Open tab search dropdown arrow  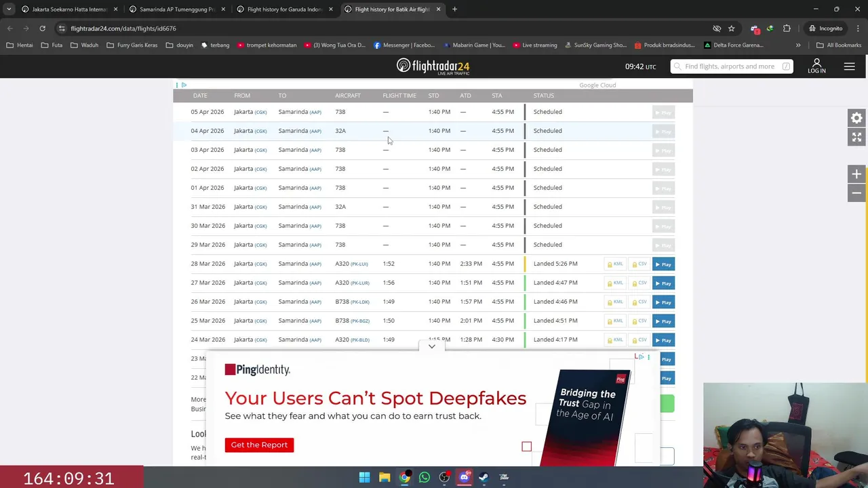point(9,9)
